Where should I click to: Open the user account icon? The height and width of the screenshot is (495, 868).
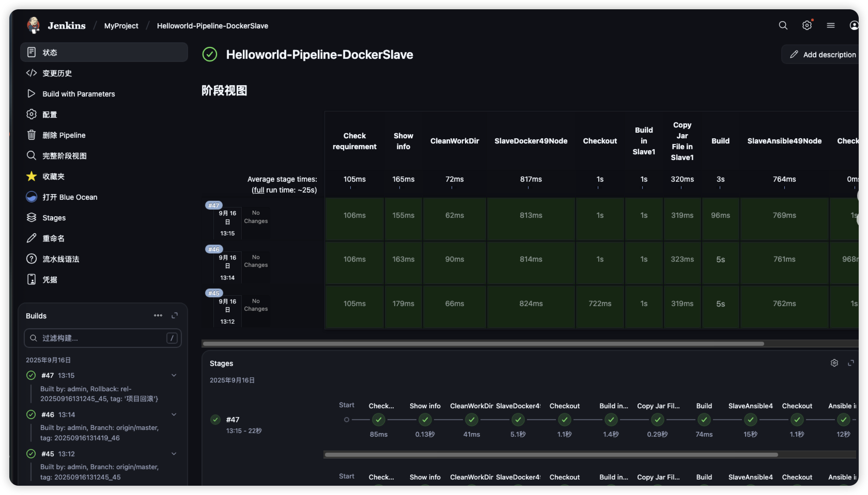click(x=854, y=25)
